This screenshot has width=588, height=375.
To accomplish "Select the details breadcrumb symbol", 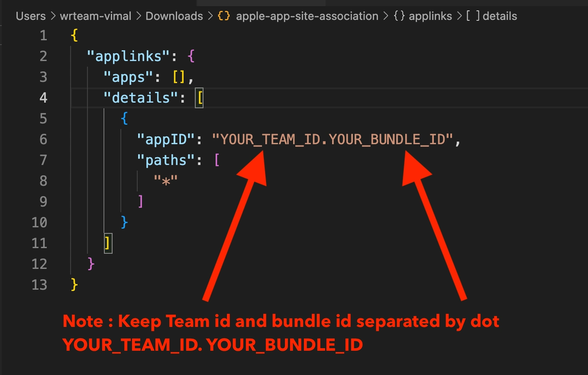I will (x=500, y=16).
